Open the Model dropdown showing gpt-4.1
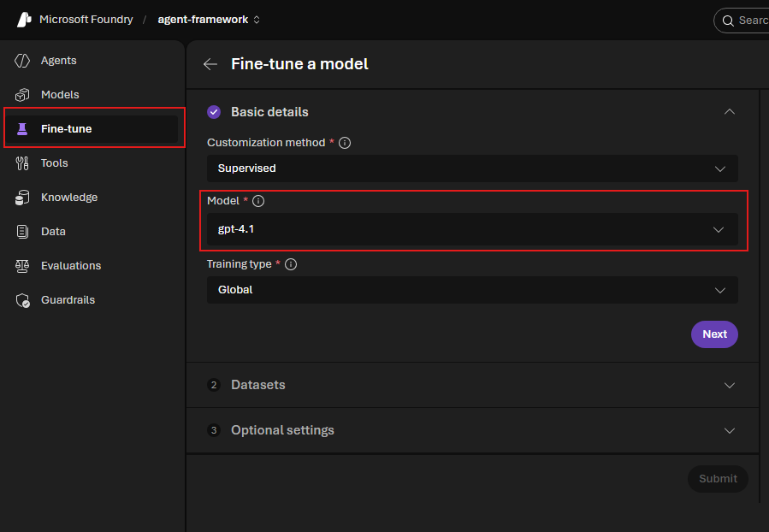 [471, 229]
